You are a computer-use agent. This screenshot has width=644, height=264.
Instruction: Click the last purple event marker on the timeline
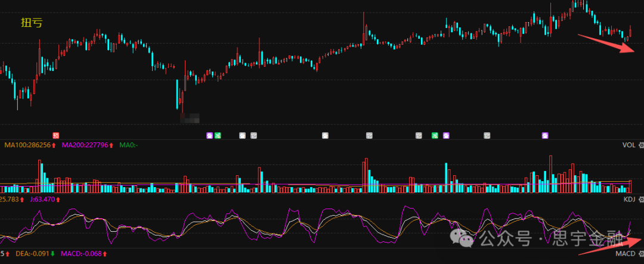tap(545, 136)
